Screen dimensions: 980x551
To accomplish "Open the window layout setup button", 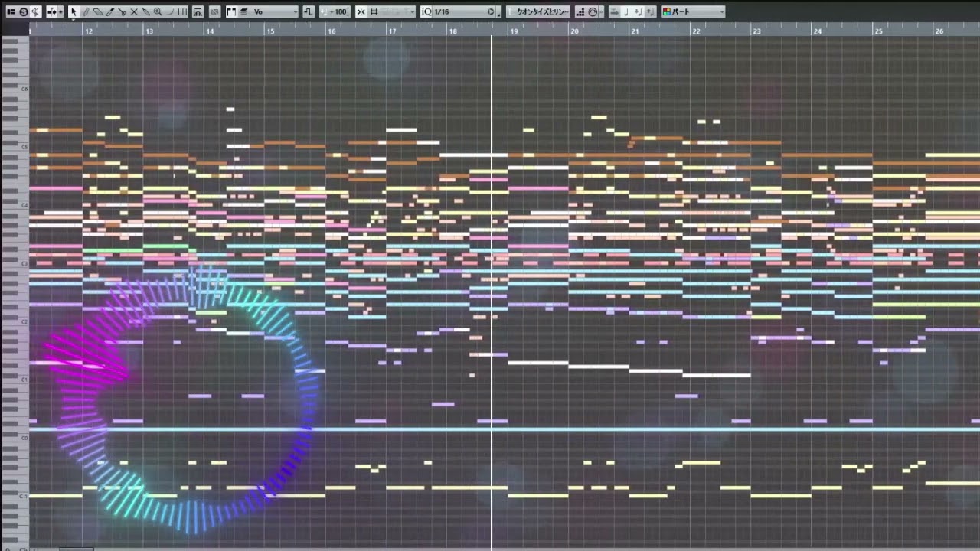I will click(x=11, y=11).
